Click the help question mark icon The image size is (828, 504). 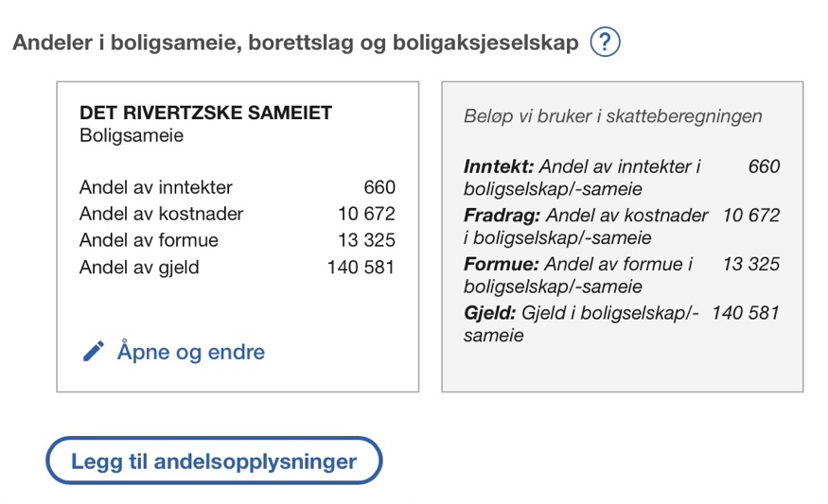tap(605, 43)
